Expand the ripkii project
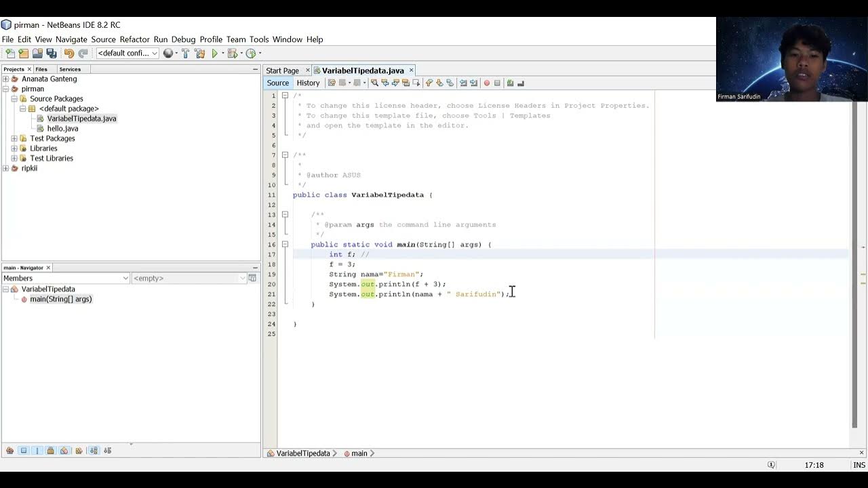Screen dimensions: 868x488 pos(5,168)
